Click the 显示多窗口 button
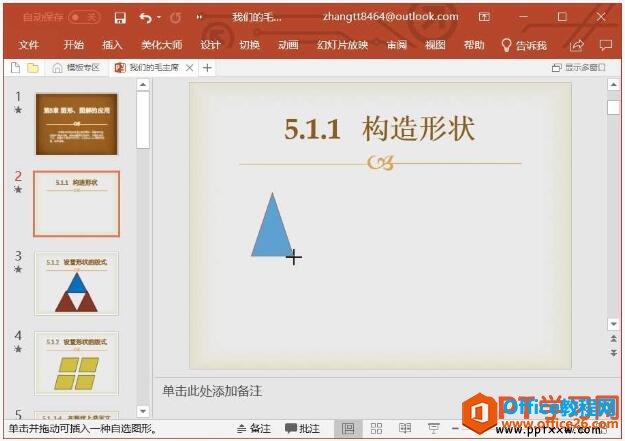This screenshot has height=441, width=625. 578,68
